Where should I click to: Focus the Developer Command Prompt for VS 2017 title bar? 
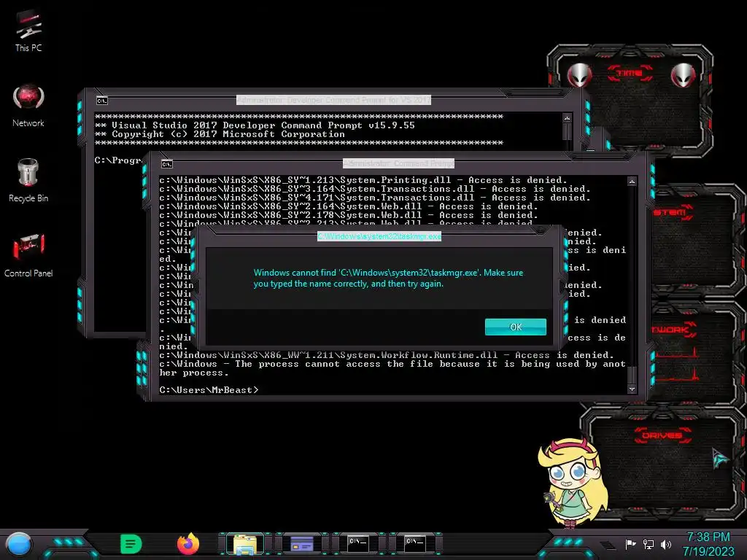click(x=333, y=100)
